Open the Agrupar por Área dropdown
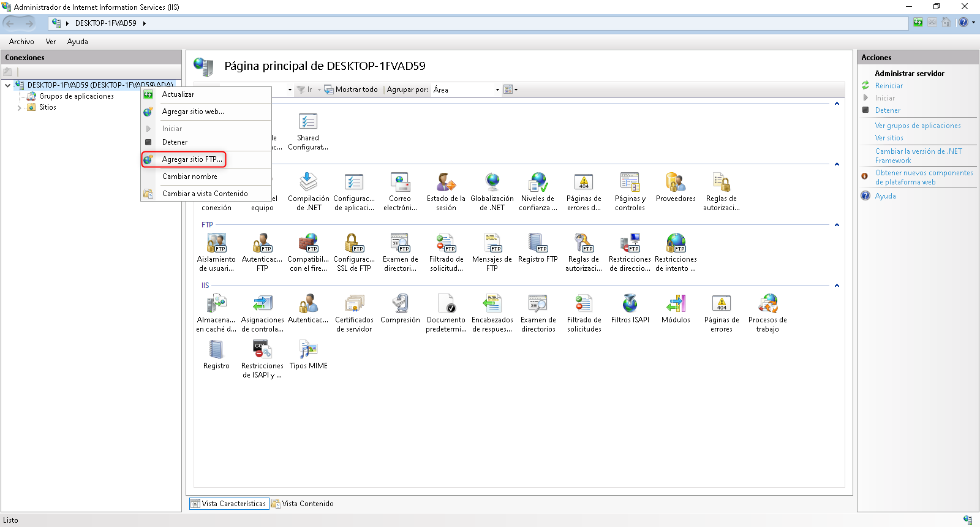The height and width of the screenshot is (527, 980). tap(466, 89)
